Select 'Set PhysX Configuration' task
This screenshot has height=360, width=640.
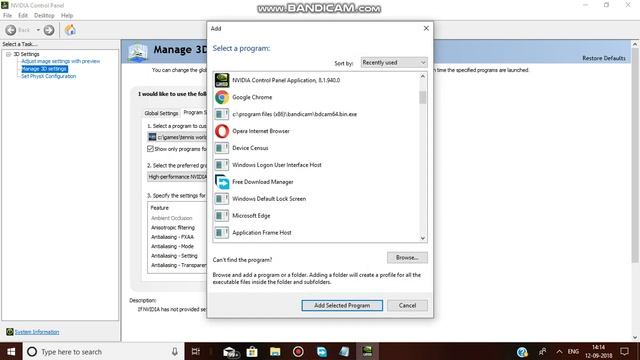(x=49, y=76)
